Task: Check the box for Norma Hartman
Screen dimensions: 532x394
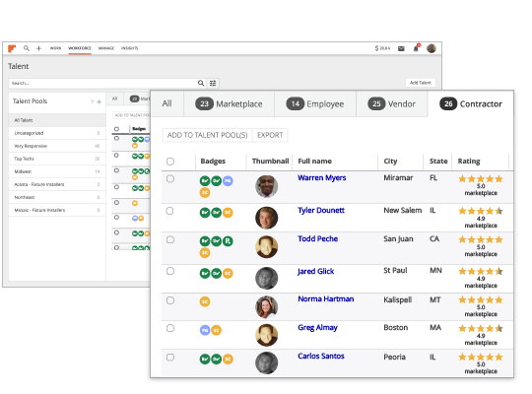Action: click(x=170, y=300)
